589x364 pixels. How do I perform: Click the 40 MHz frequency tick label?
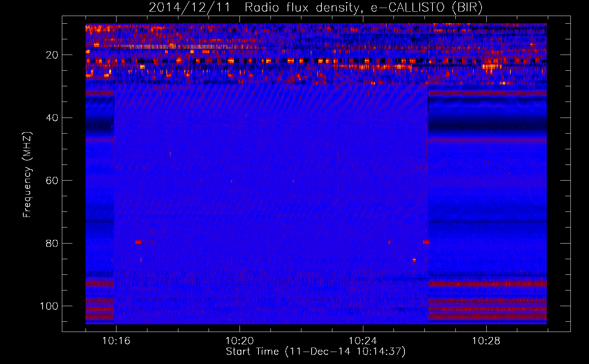52,118
